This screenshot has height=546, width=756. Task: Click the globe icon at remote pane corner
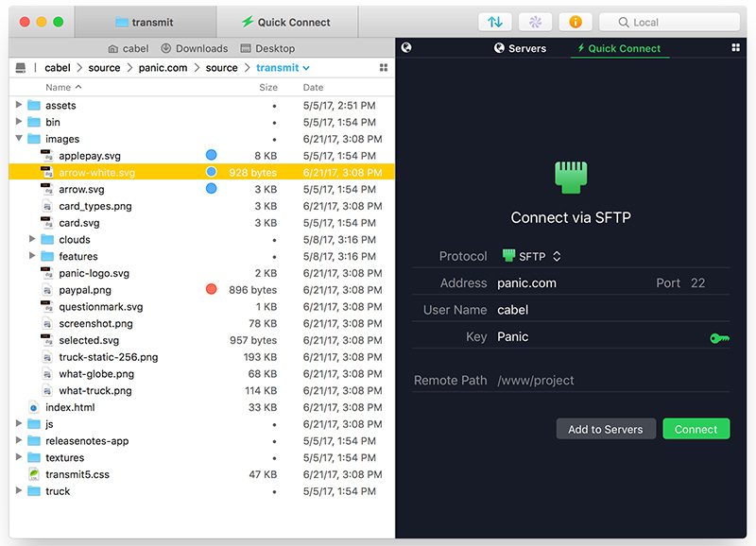point(406,47)
